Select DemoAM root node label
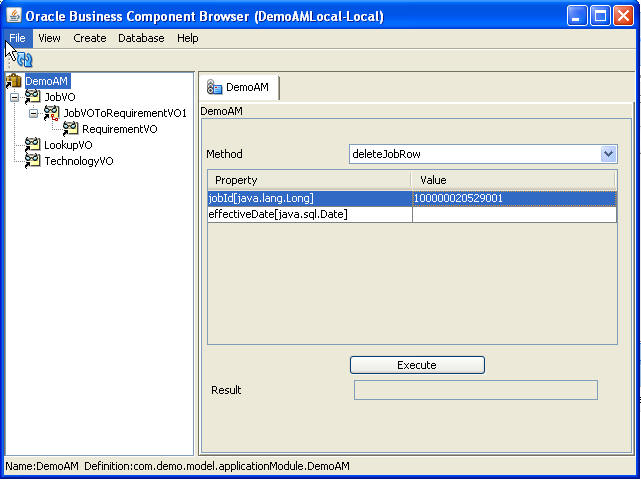Screen dimensions: 641x480 47,81
